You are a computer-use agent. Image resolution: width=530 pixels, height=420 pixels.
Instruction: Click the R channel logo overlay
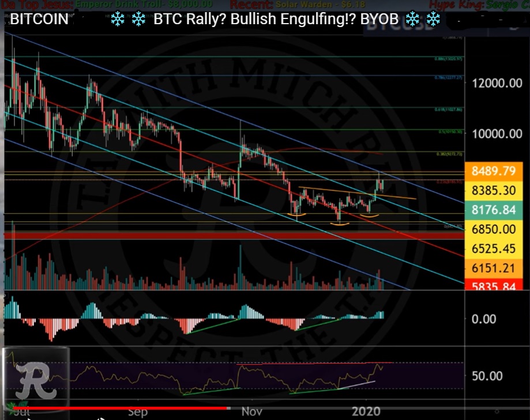(x=36, y=380)
